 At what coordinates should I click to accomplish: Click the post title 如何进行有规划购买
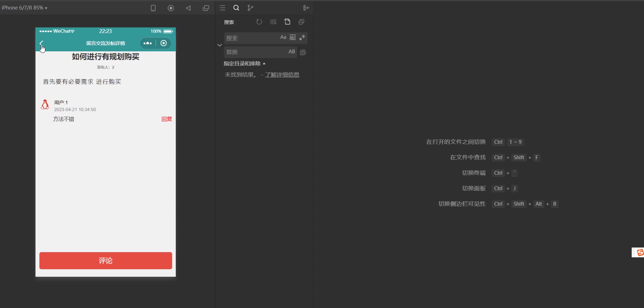[x=106, y=57]
